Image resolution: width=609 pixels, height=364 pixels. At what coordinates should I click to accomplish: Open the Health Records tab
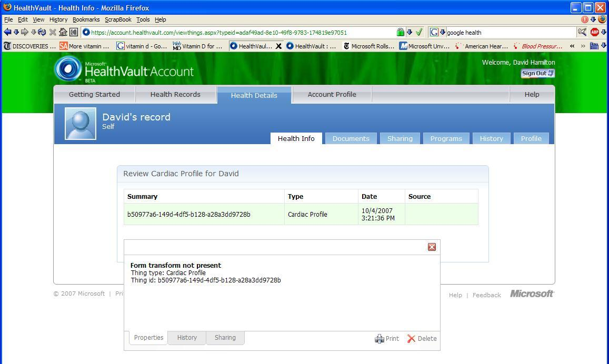tap(176, 94)
